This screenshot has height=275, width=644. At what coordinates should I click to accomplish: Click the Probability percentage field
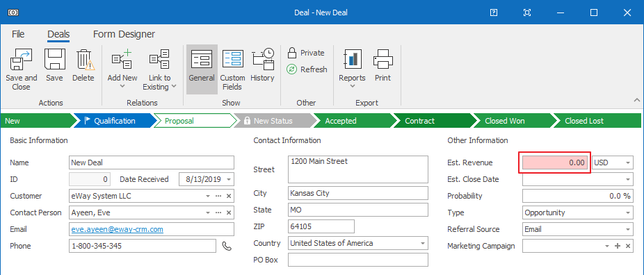click(577, 196)
